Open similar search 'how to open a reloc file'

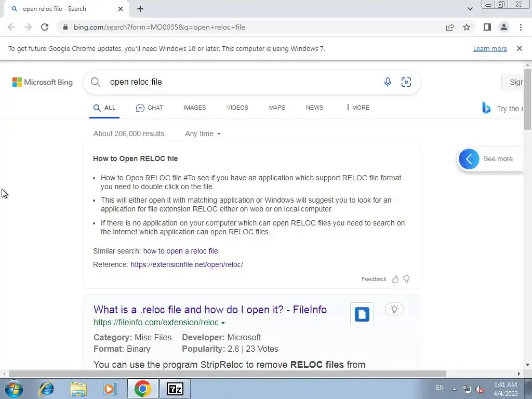(180, 251)
